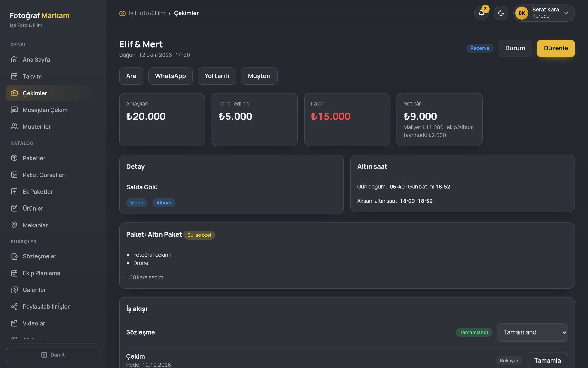Open Sözleşmeler document icon

point(14,256)
